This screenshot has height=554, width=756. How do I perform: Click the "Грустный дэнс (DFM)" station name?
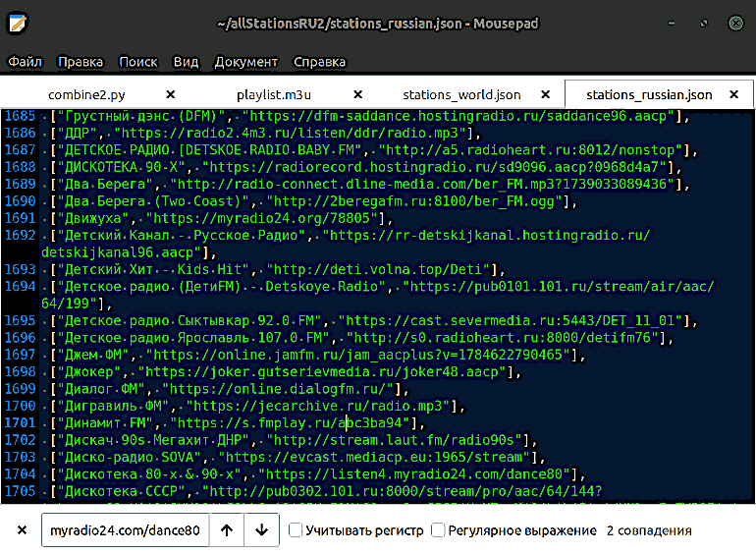click(141, 116)
